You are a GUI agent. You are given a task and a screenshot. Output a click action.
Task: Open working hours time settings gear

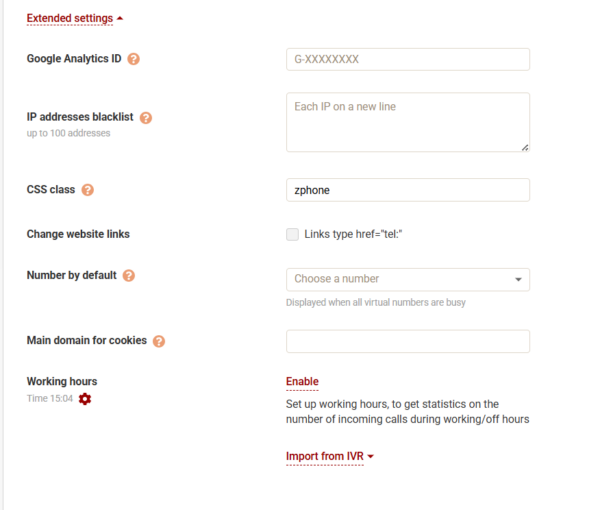[85, 399]
